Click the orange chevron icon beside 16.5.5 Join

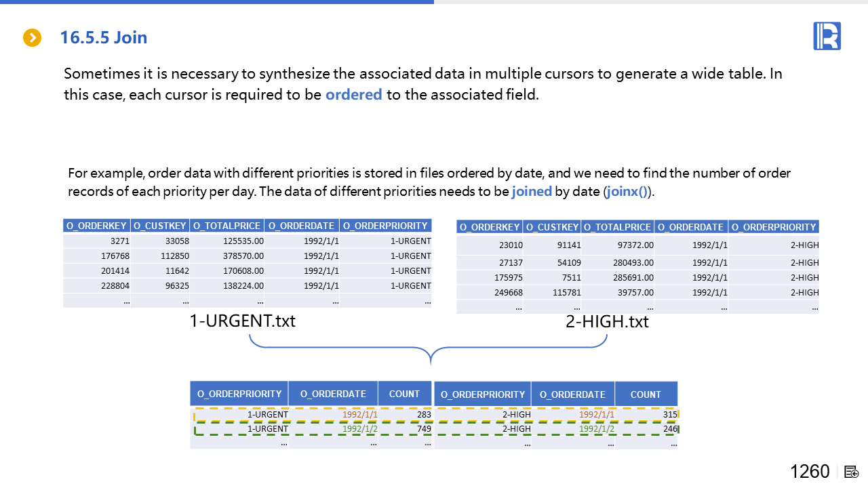[x=33, y=38]
